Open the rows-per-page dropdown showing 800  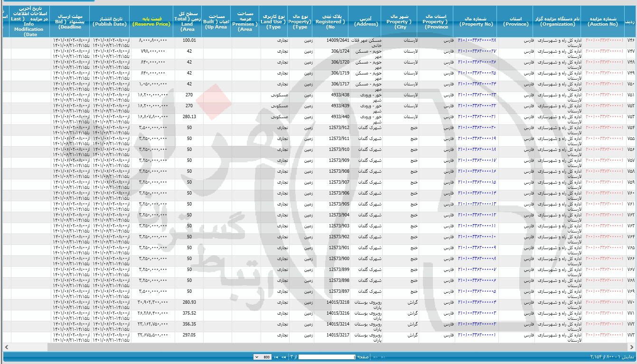(x=262, y=357)
